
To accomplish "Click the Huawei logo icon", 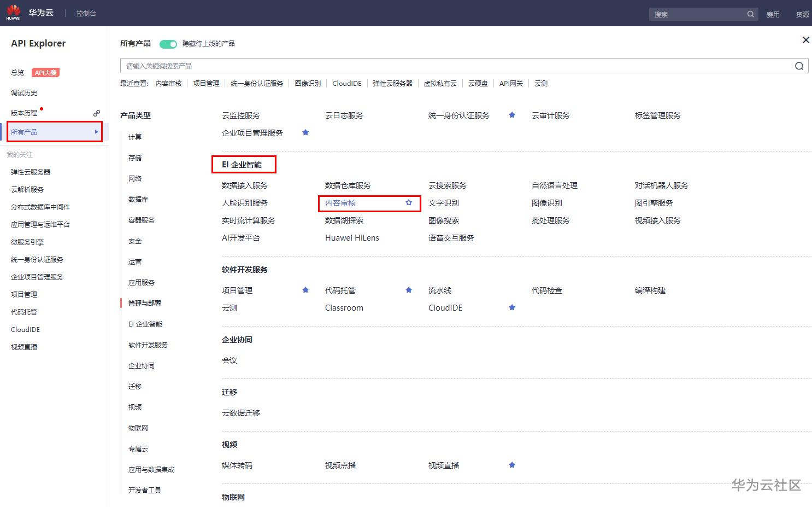I will (14, 13).
